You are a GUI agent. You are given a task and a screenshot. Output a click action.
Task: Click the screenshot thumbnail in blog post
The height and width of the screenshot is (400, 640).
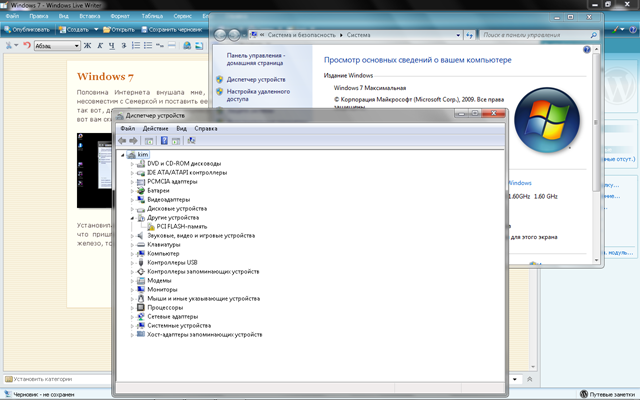click(x=94, y=170)
